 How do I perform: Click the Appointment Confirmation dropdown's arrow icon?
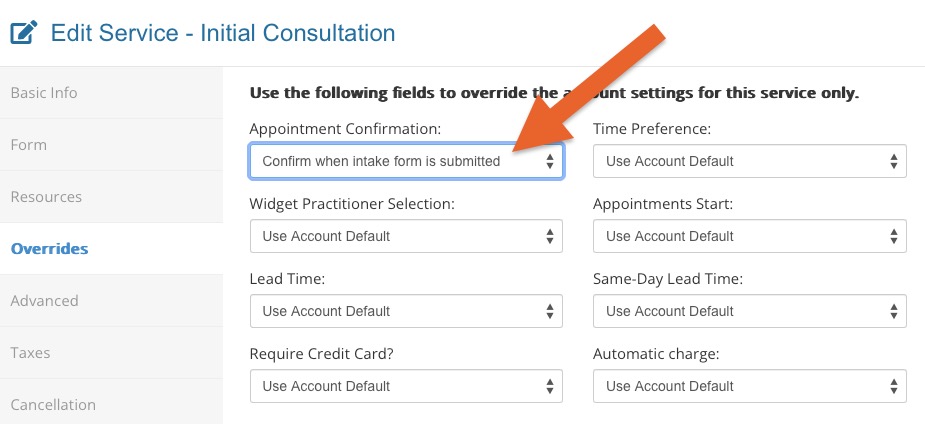click(x=549, y=161)
